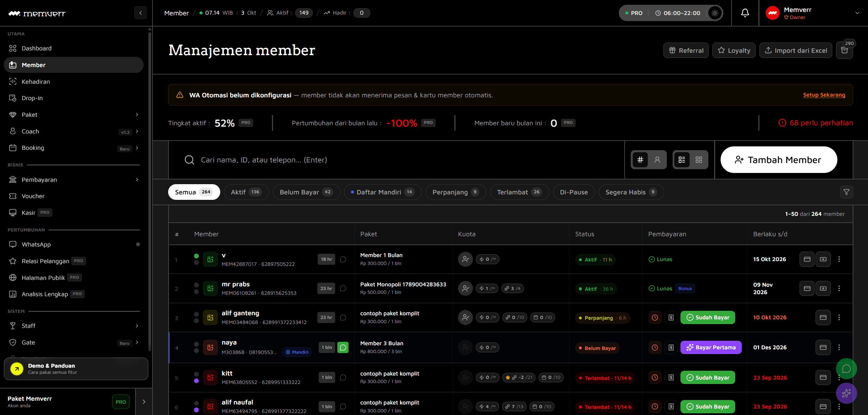Viewport: 868px width, 415px height.
Task: Select the Terlambat 26 filter tab
Action: tap(519, 192)
